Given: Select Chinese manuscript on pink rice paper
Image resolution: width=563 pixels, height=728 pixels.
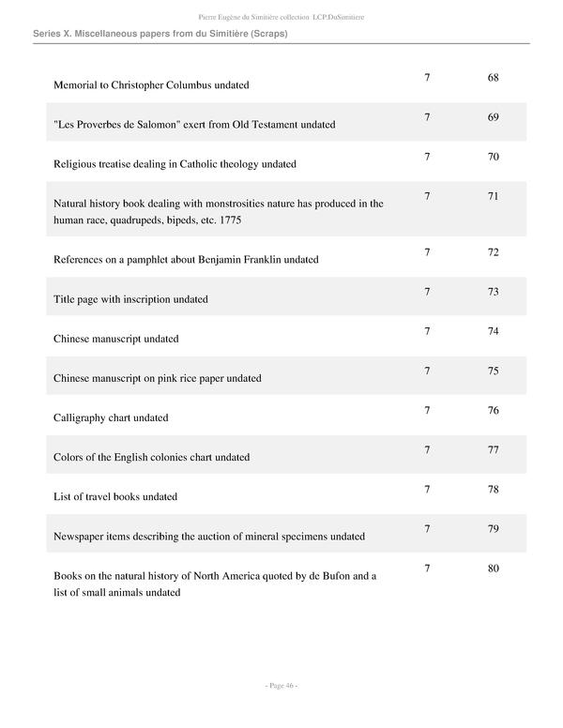Looking at the screenshot, I should [x=157, y=378].
